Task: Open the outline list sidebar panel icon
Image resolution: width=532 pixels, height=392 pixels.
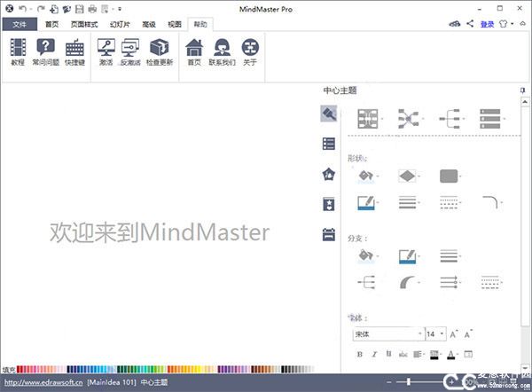Action: pyautogui.click(x=329, y=144)
